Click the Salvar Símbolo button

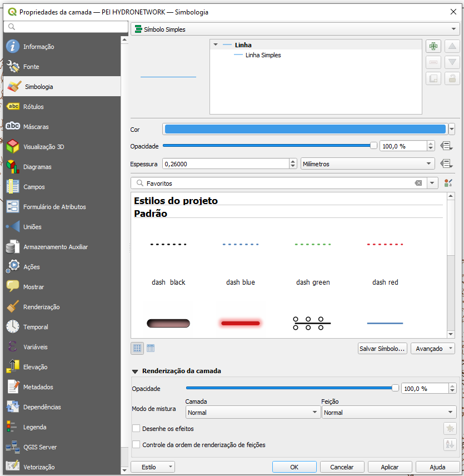click(x=382, y=349)
